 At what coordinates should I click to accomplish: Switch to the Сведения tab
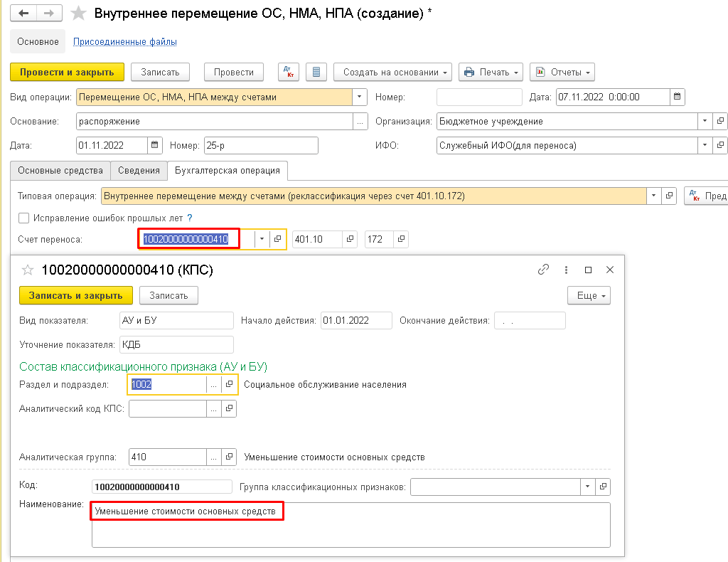point(139,171)
